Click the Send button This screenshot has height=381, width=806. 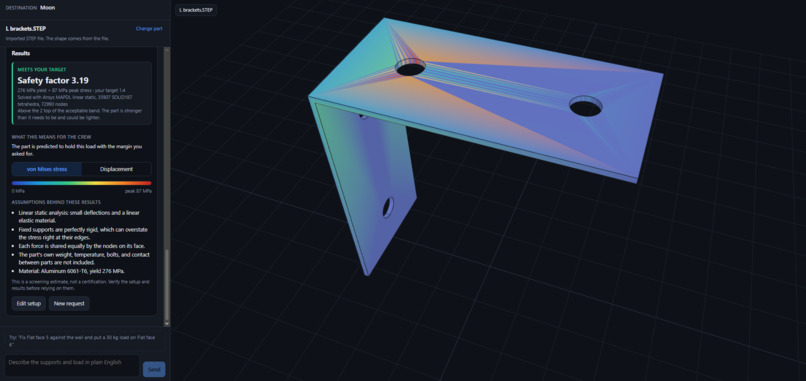pyautogui.click(x=154, y=369)
